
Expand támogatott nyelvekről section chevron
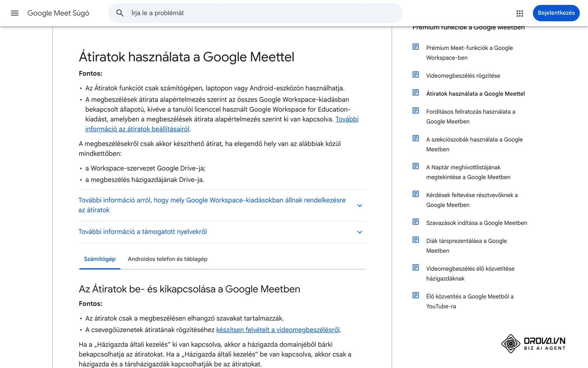click(x=360, y=232)
